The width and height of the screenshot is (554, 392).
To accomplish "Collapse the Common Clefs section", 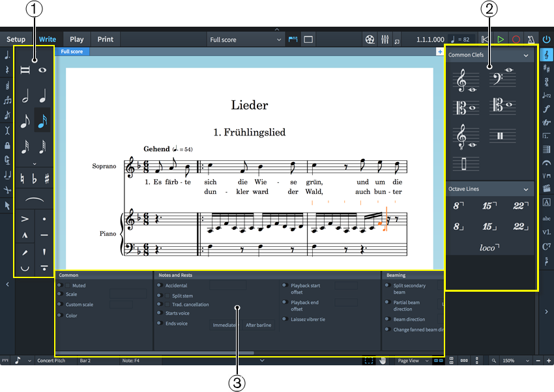I will 526,55.
